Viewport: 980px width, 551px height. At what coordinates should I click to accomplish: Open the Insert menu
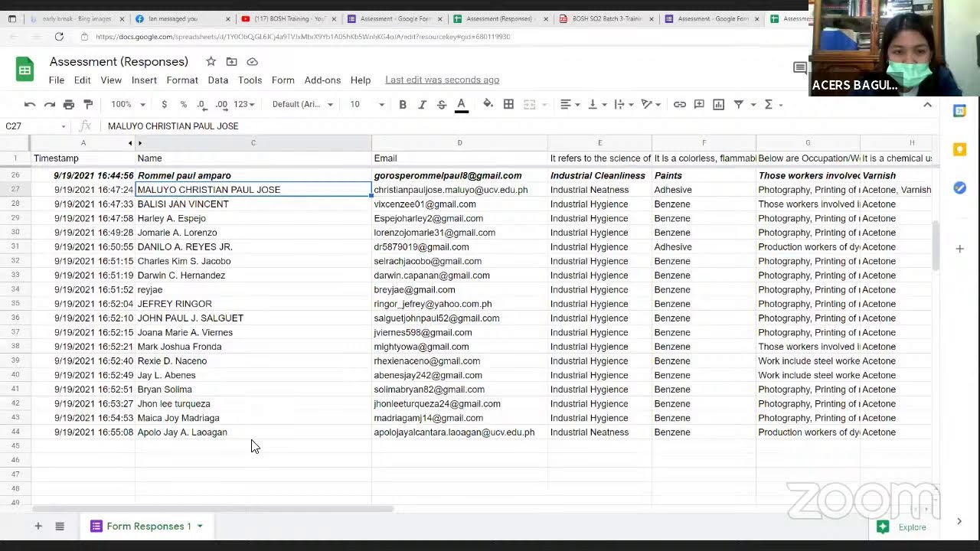pyautogui.click(x=144, y=80)
